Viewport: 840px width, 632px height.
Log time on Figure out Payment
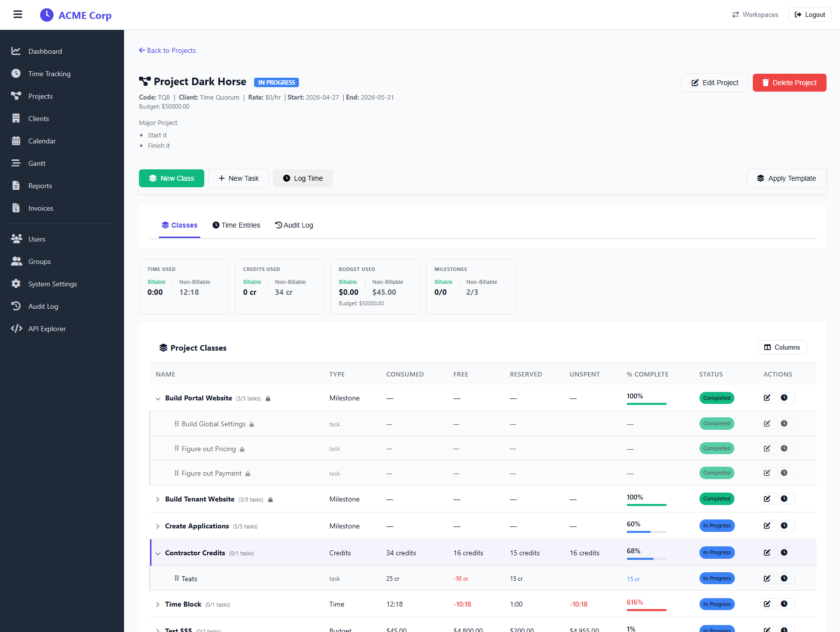tap(784, 473)
